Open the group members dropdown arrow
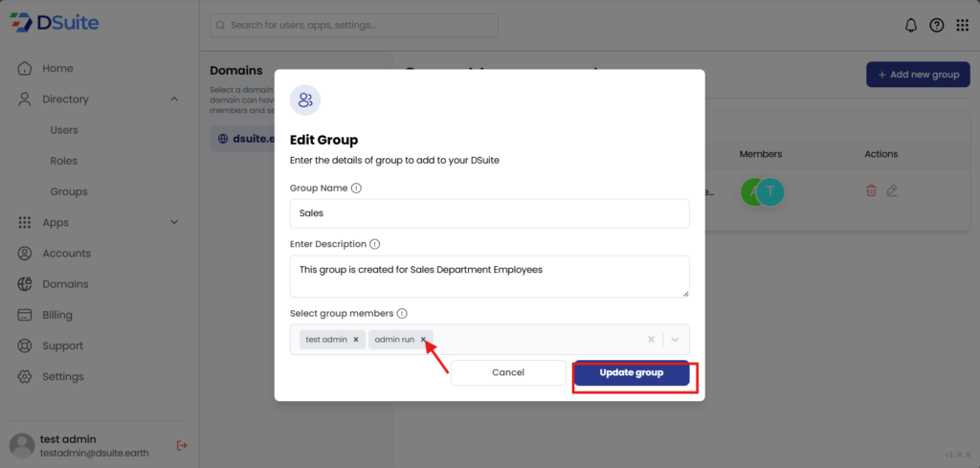The image size is (980, 468). pyautogui.click(x=676, y=339)
